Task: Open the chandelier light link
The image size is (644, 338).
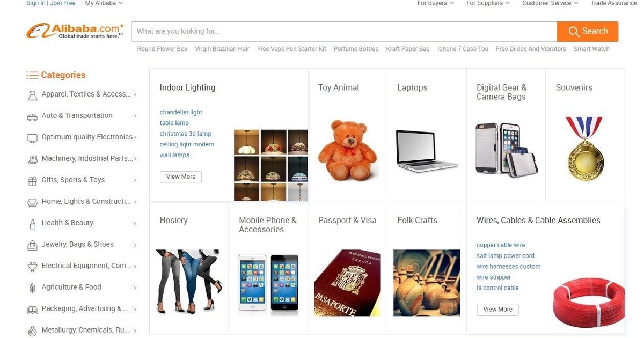Action: pyautogui.click(x=181, y=112)
